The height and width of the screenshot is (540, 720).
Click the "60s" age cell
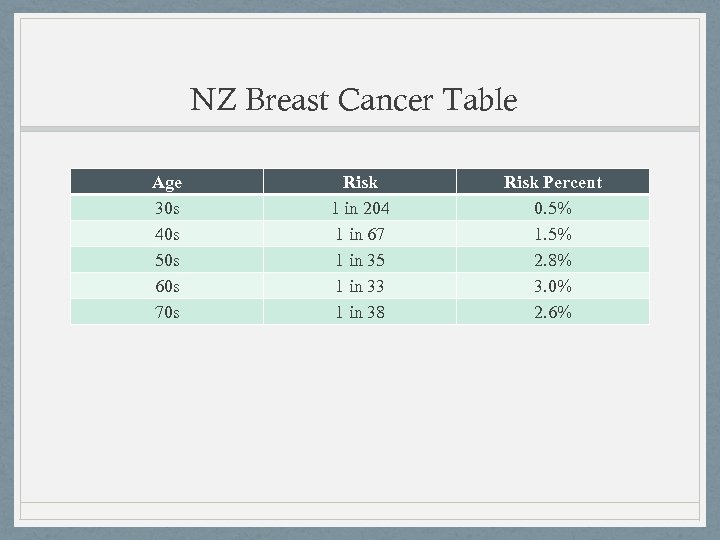[167, 286]
